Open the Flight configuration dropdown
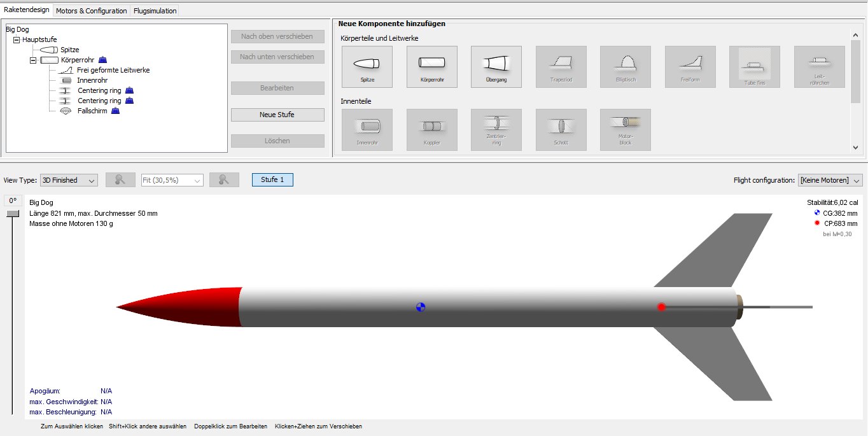 tap(830, 180)
